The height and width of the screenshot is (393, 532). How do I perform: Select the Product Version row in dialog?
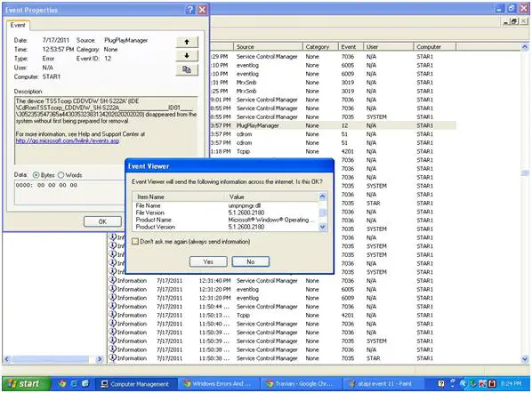coord(226,227)
